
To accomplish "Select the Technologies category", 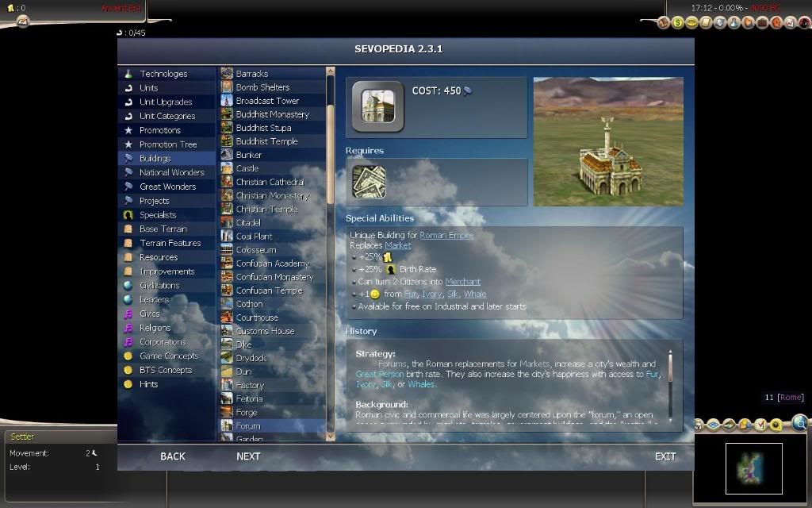I will click(167, 74).
